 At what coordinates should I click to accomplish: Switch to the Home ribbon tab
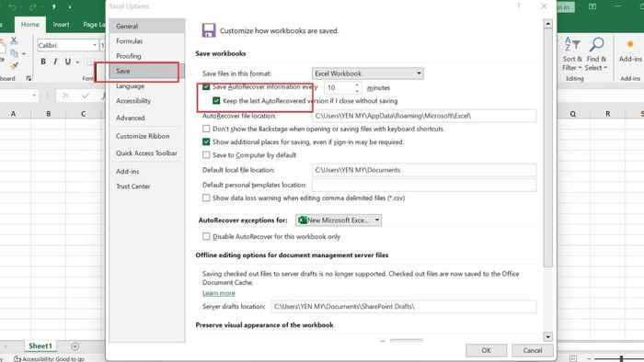coord(30,25)
